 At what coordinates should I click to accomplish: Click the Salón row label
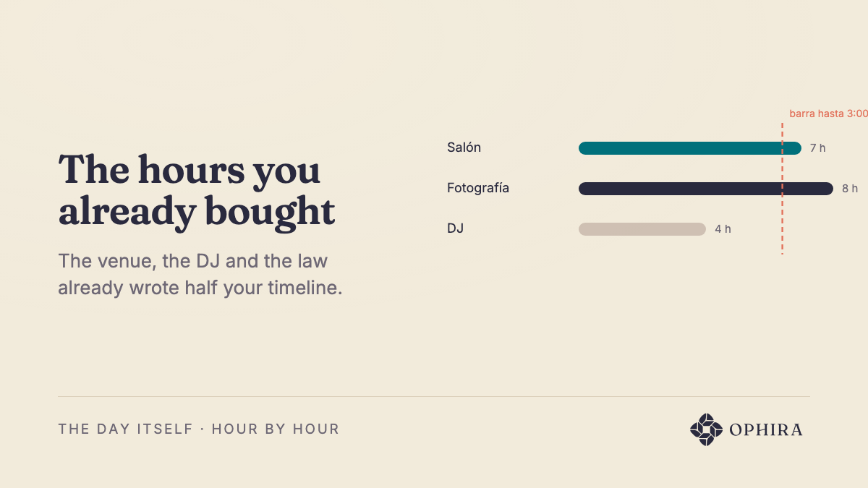(464, 147)
